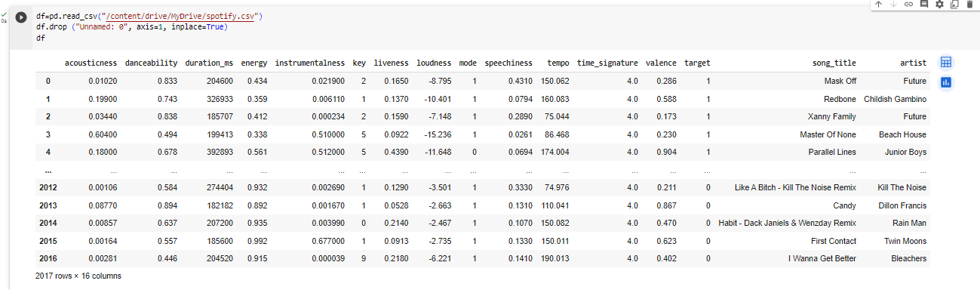980x290 pixels.
Task: Click loudness value -6.221
Action: (440, 259)
